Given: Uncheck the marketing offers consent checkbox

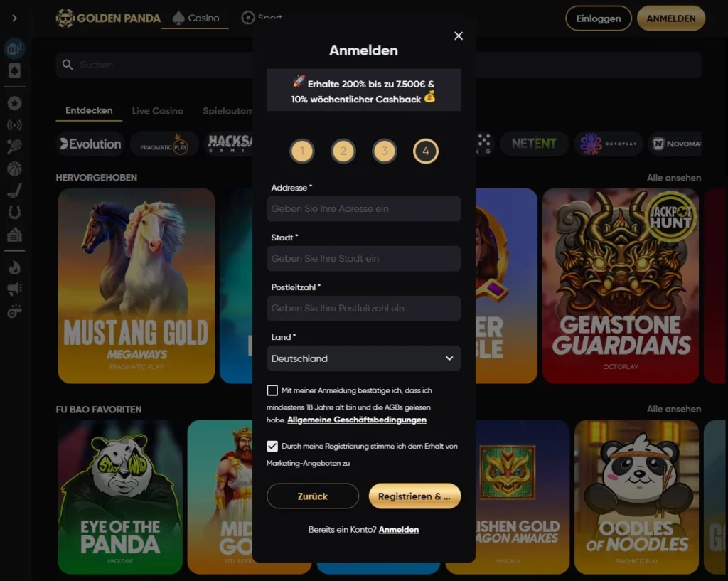Looking at the screenshot, I should 272,446.
